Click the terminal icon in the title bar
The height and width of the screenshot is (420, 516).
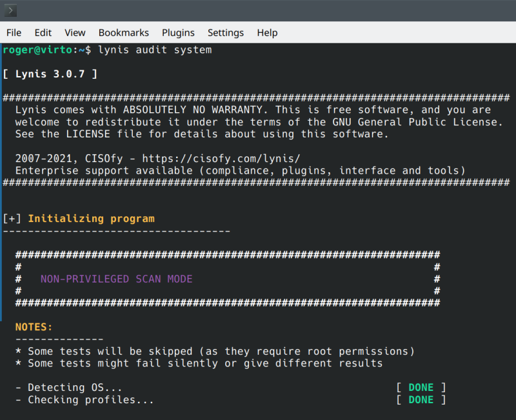10,11
